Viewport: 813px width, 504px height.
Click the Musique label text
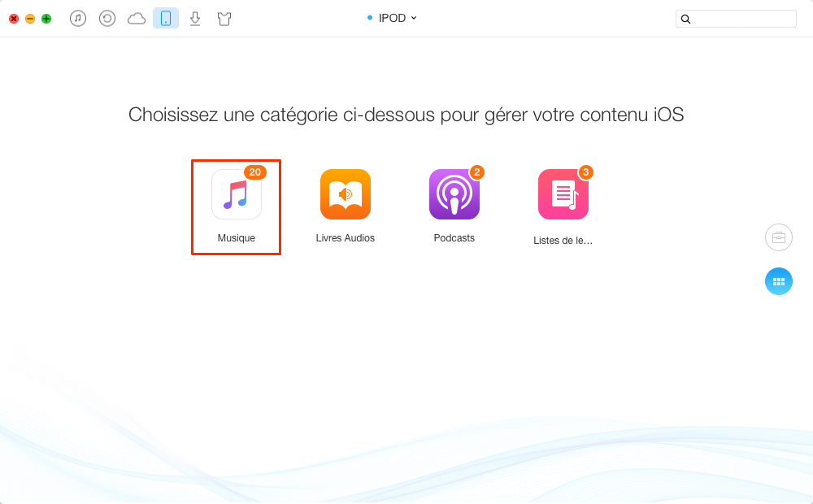point(237,238)
